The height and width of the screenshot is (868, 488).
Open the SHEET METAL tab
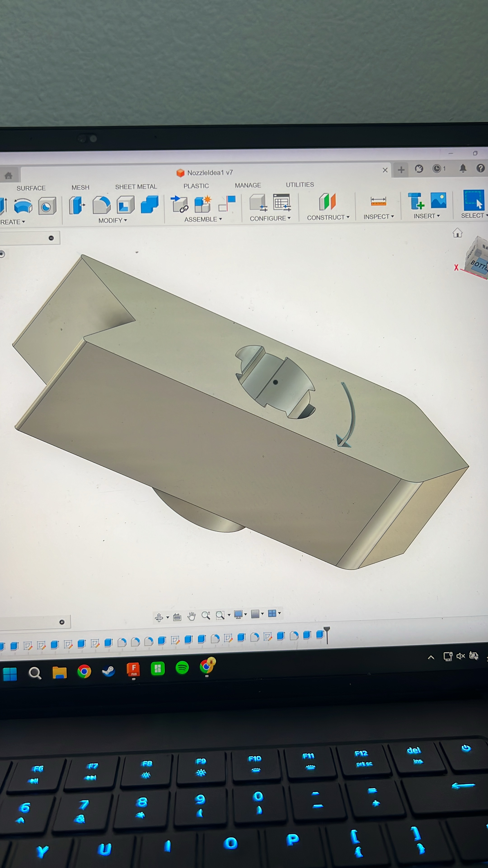(x=136, y=187)
